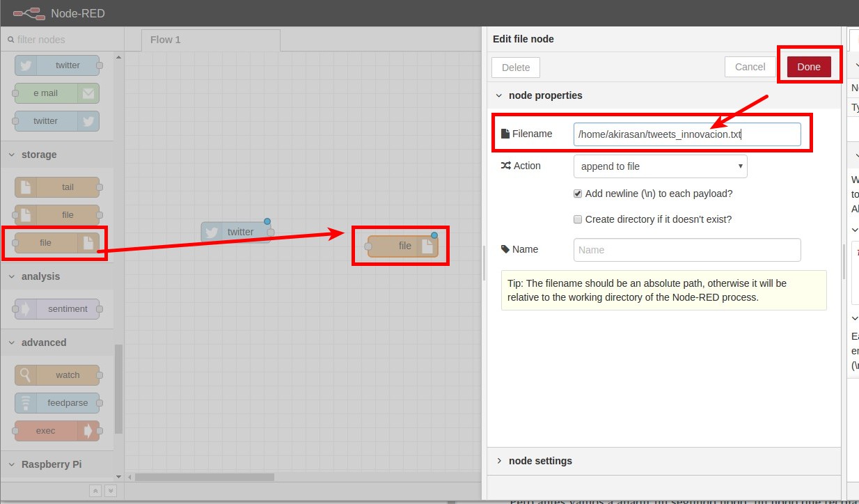Open the Action dropdown 'append to file'
The height and width of the screenshot is (504, 859).
coord(660,166)
